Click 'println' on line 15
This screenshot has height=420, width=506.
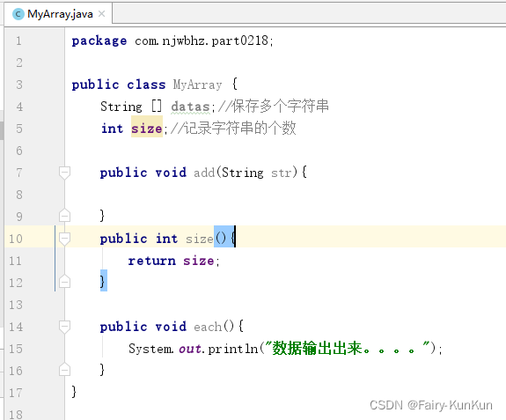point(233,349)
